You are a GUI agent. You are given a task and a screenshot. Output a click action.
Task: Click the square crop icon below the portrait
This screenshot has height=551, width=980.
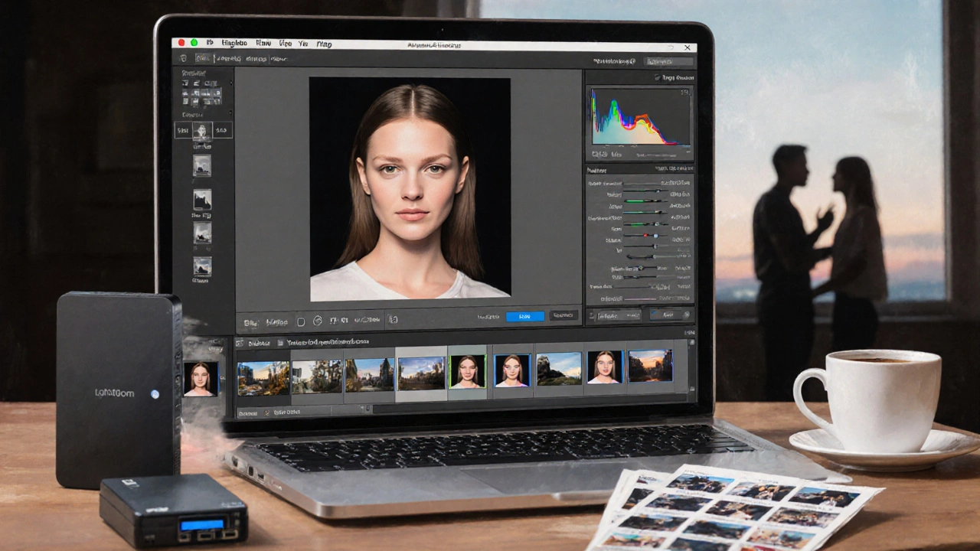(x=301, y=321)
